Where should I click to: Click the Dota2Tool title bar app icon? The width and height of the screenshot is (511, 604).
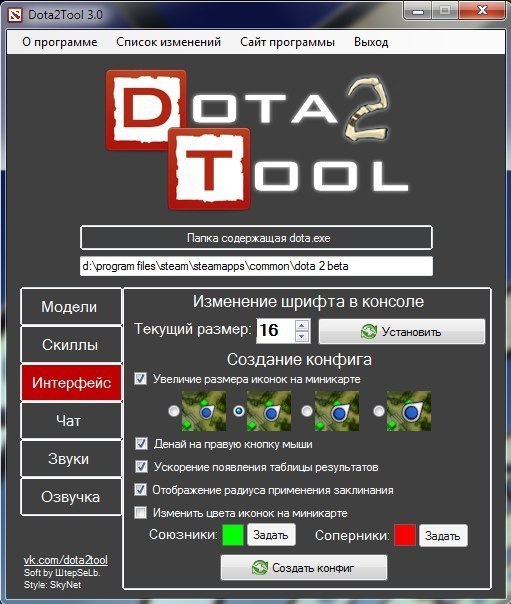coord(15,15)
